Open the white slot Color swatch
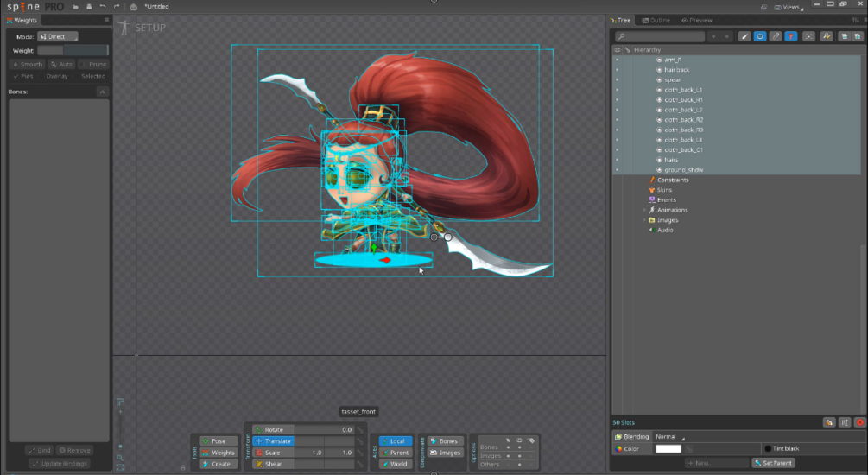This screenshot has height=475, width=868. pyautogui.click(x=668, y=448)
